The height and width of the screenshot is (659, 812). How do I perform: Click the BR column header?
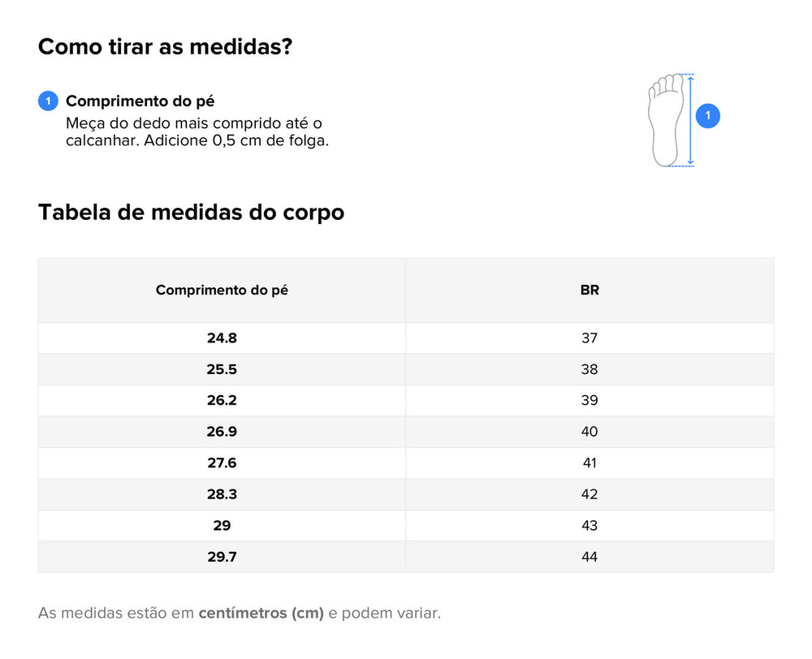point(590,290)
